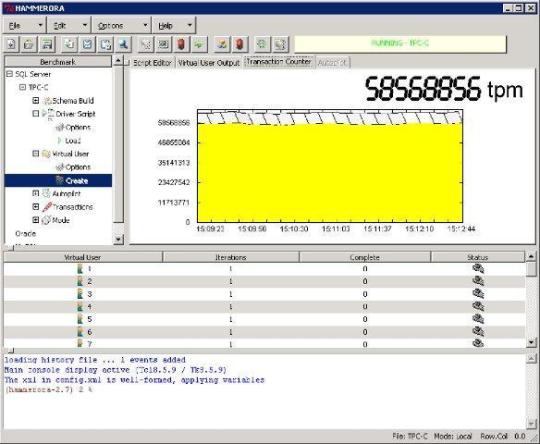Click the Mode icon in tree
This screenshot has height=444, width=540.
46,220
